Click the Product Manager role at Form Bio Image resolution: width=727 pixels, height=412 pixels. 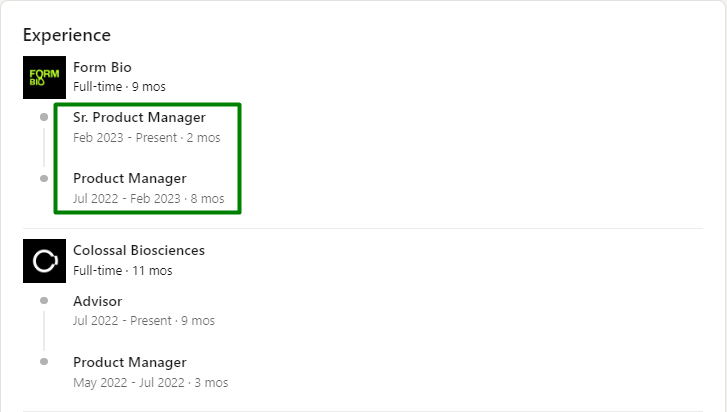click(x=130, y=178)
